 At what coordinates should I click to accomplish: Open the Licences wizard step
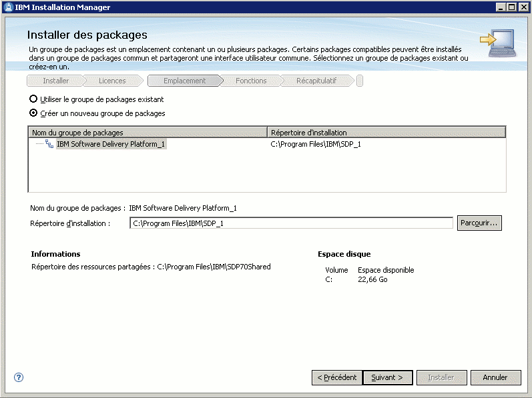(x=112, y=81)
